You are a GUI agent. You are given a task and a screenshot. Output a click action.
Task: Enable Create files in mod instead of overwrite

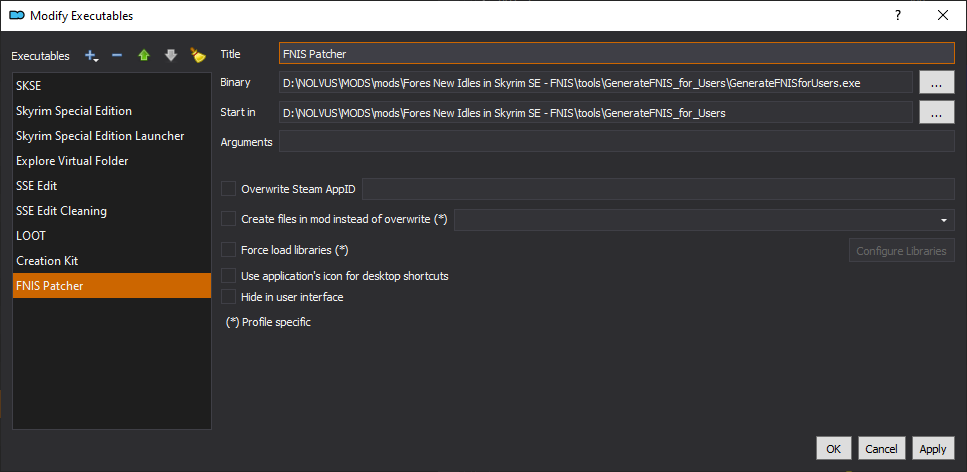[x=229, y=219]
